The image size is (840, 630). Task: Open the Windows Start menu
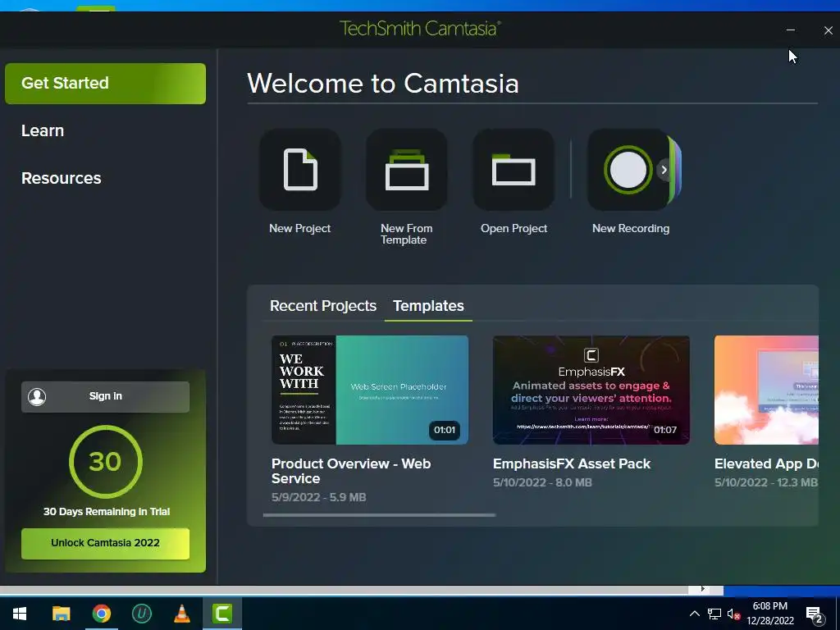20,614
